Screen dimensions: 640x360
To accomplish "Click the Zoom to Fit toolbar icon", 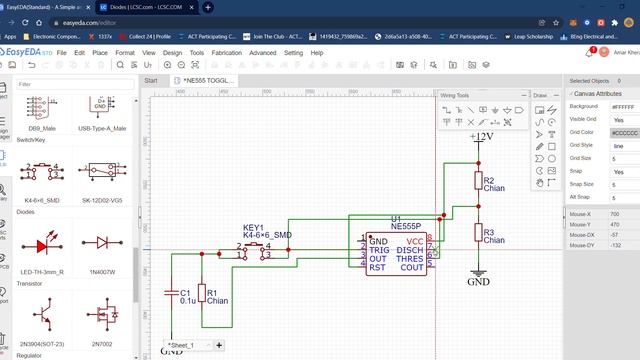I will 195,65.
